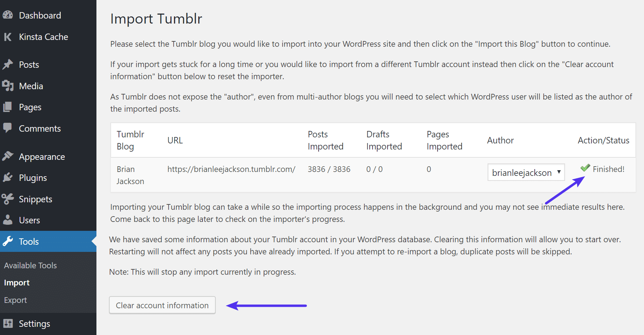
Task: Select the Import submenu item
Action: 17,282
